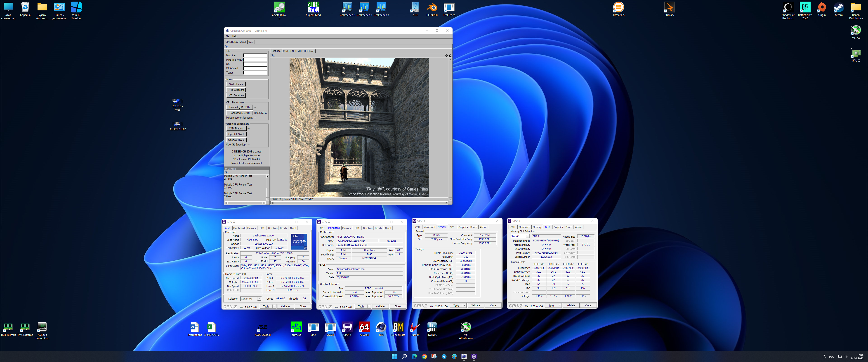The width and height of the screenshot is (868, 362).
Task: Click the pin icon under the Pictures tab
Action: (273, 55)
